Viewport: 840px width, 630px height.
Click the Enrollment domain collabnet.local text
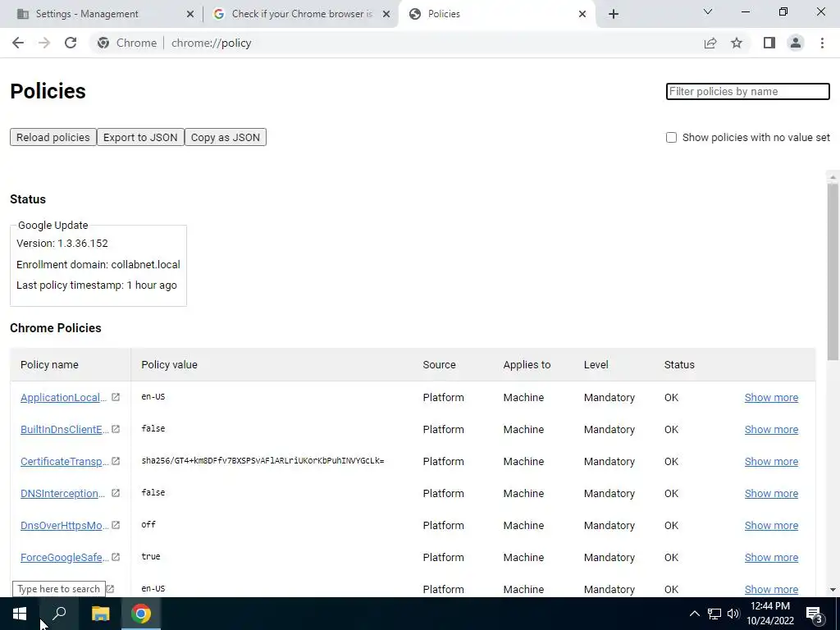pyautogui.click(x=98, y=265)
